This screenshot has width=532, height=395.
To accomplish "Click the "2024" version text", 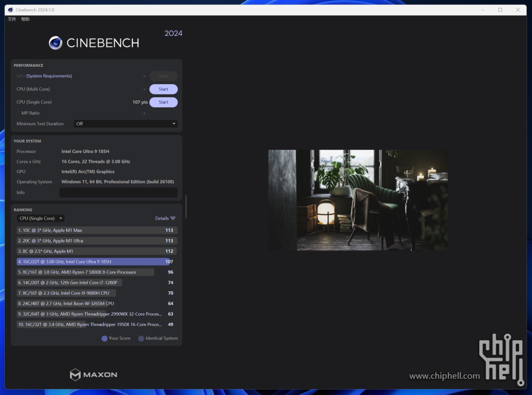I will click(173, 33).
